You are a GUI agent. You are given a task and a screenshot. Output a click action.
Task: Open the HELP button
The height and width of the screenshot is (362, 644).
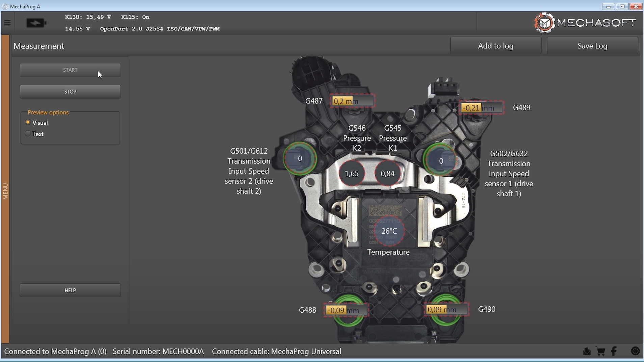click(x=70, y=290)
